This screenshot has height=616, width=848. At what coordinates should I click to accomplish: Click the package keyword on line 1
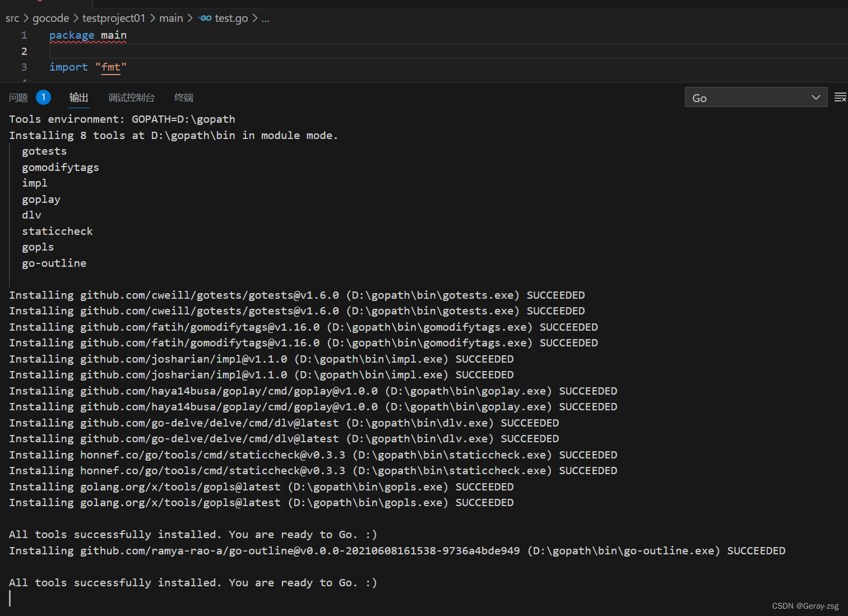[72, 35]
